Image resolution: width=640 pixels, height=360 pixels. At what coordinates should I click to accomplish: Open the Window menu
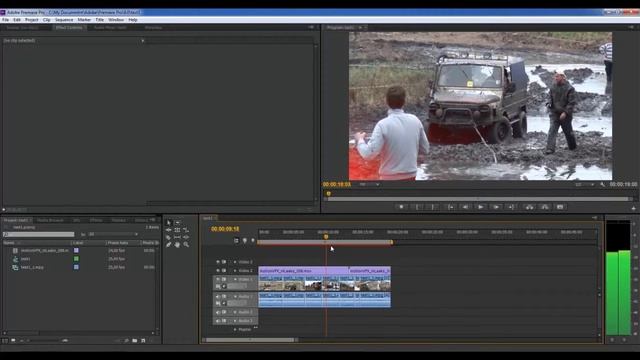(116, 20)
